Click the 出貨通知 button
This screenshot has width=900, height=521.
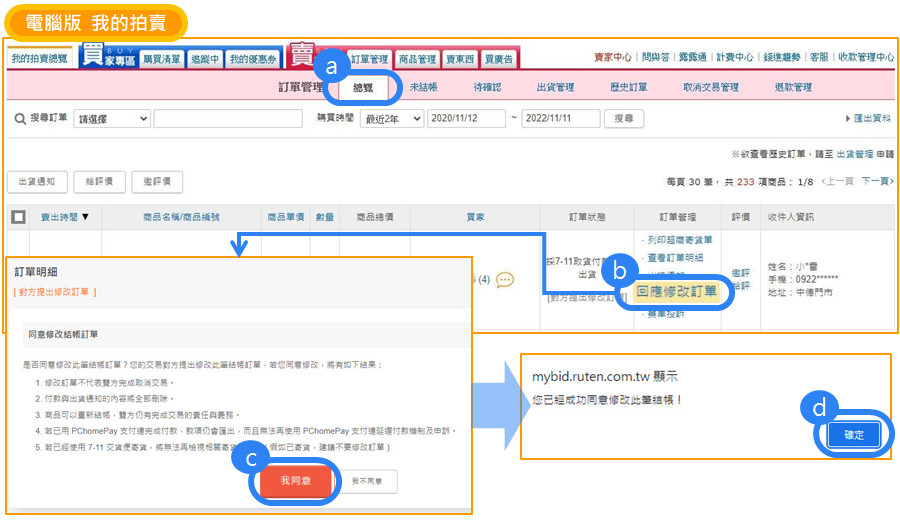coord(37,182)
